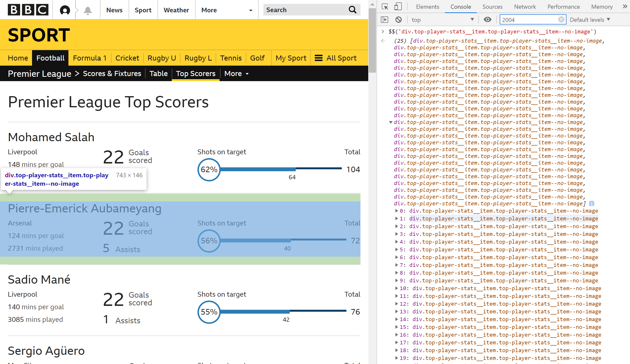630x364 pixels.
Task: Clear the console filter text
Action: click(x=561, y=19)
